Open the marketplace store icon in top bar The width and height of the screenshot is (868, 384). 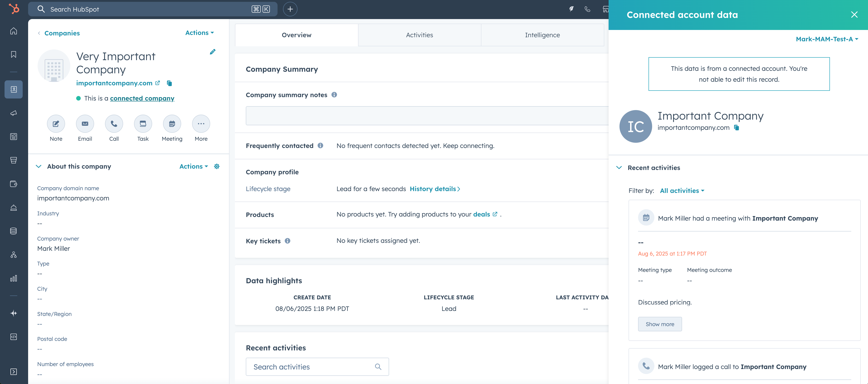click(605, 9)
